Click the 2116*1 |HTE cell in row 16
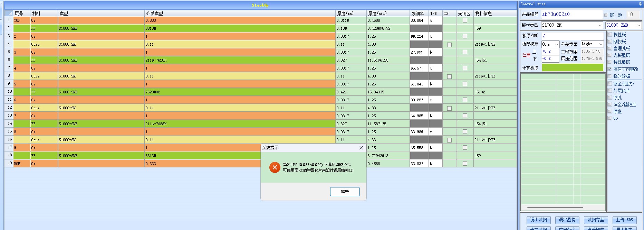Screen dimensions: 644x230 [495, 140]
